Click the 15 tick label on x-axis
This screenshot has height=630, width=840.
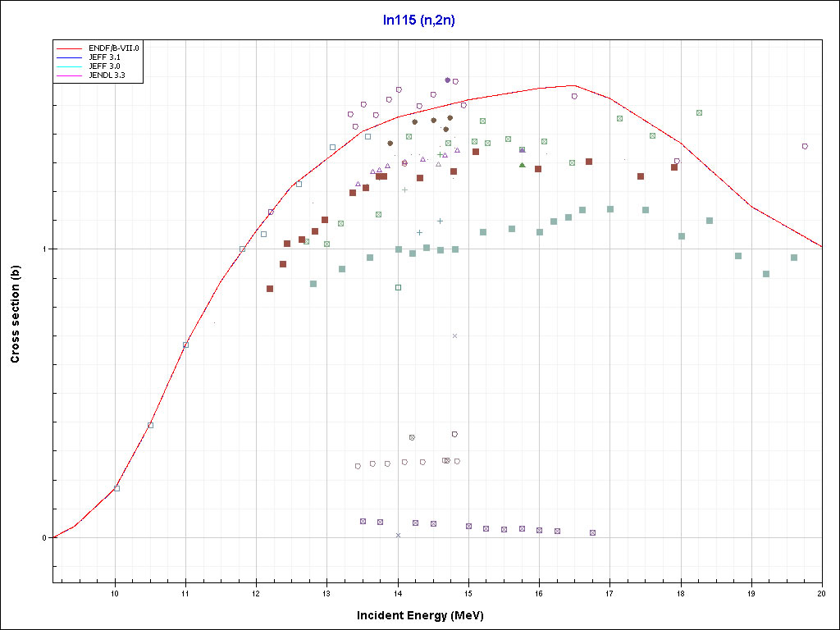pyautogui.click(x=468, y=592)
